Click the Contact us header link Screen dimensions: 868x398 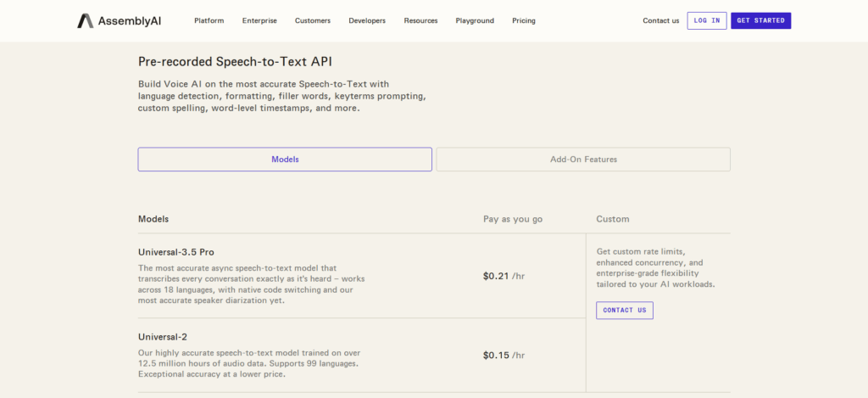(661, 21)
